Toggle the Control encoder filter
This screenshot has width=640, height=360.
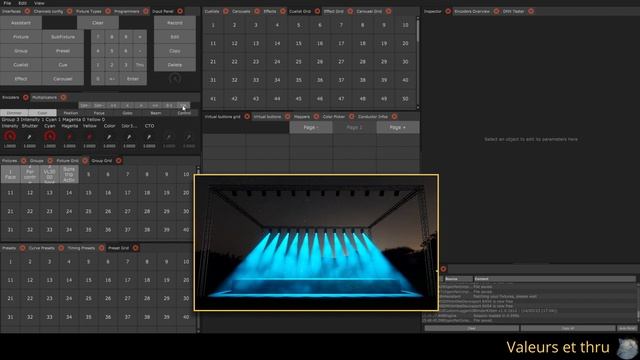pyautogui.click(x=184, y=113)
